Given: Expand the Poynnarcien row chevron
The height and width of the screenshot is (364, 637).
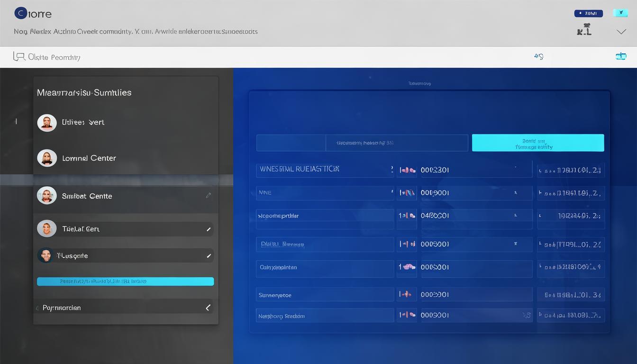Looking at the screenshot, I should tap(208, 308).
